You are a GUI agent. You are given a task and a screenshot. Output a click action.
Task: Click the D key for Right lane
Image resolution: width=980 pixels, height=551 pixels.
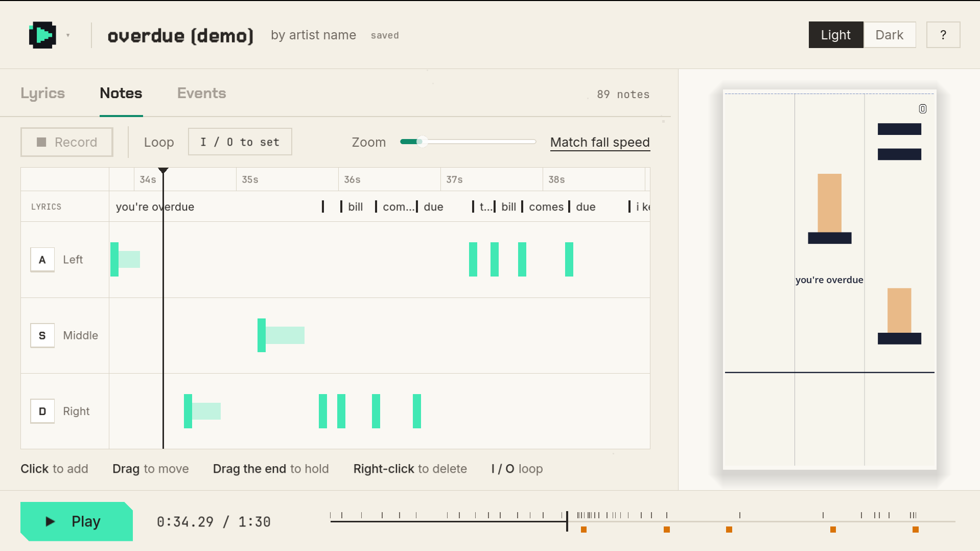tap(42, 411)
